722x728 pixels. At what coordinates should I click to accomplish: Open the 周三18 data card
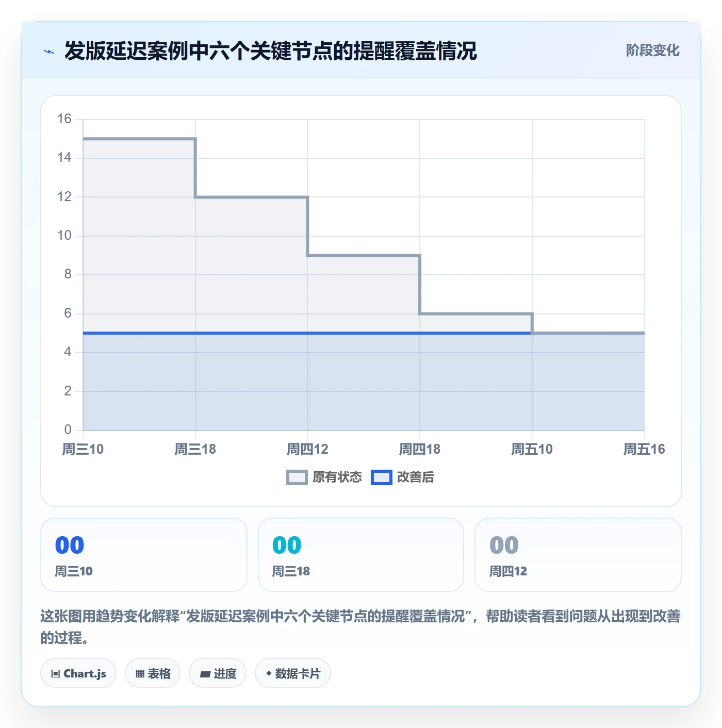point(361,555)
